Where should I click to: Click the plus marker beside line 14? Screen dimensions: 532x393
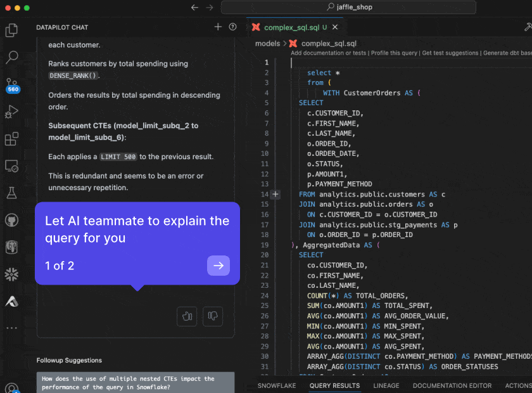(275, 194)
